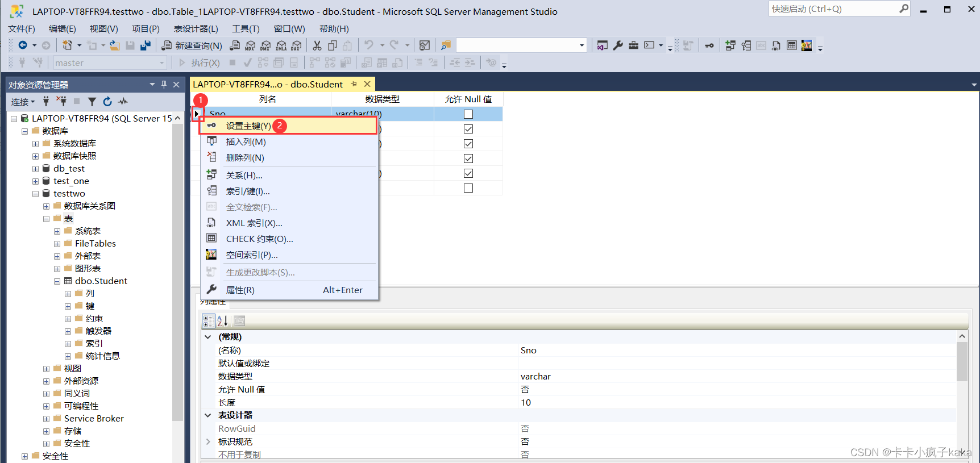Click the DAX query icon

[x=296, y=45]
